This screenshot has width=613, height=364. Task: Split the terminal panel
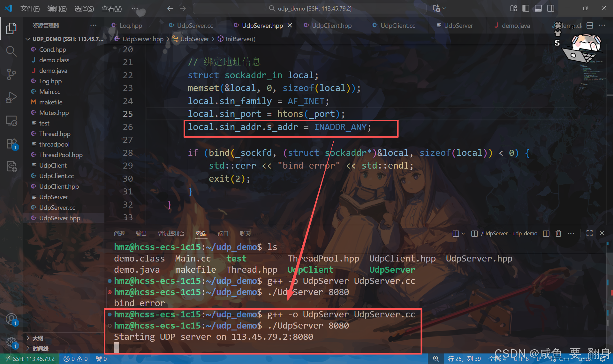pyautogui.click(x=546, y=233)
